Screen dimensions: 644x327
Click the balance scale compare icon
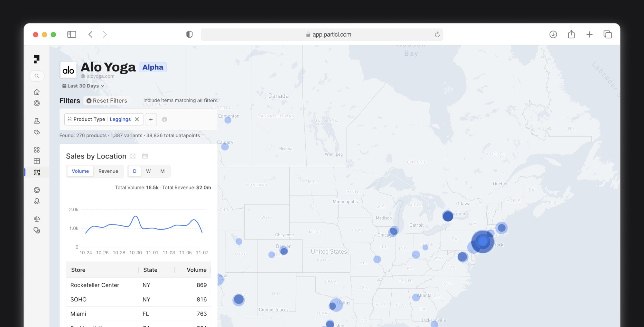(37, 219)
